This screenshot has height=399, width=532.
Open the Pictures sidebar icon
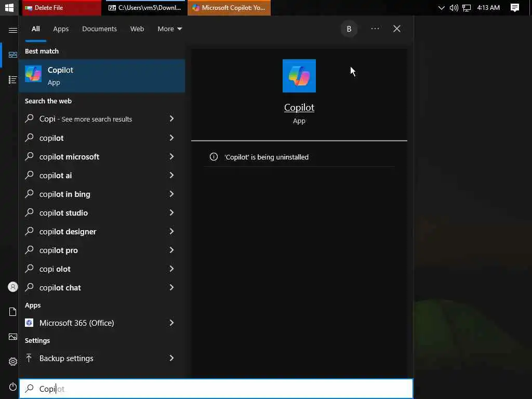pos(13,337)
